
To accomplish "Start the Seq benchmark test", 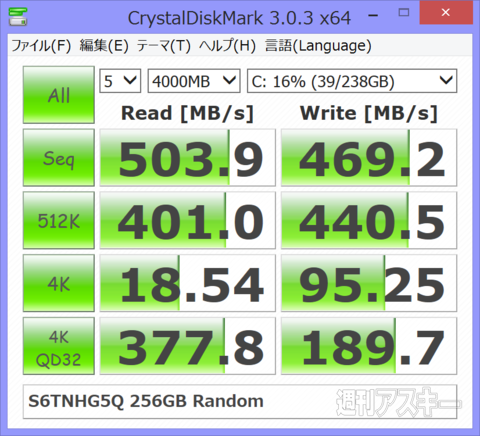I will pos(59,157).
